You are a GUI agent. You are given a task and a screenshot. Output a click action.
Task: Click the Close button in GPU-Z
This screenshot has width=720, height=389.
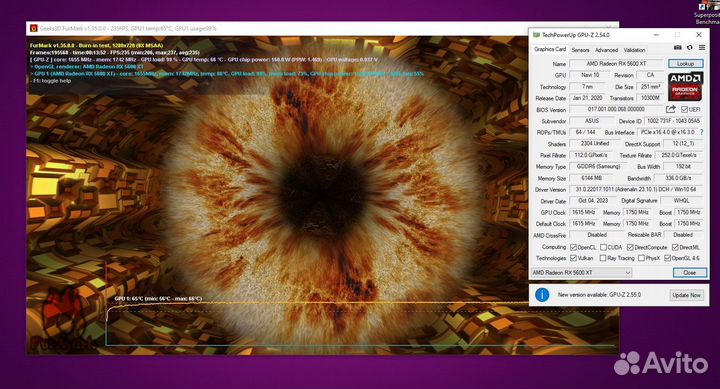coord(689,272)
